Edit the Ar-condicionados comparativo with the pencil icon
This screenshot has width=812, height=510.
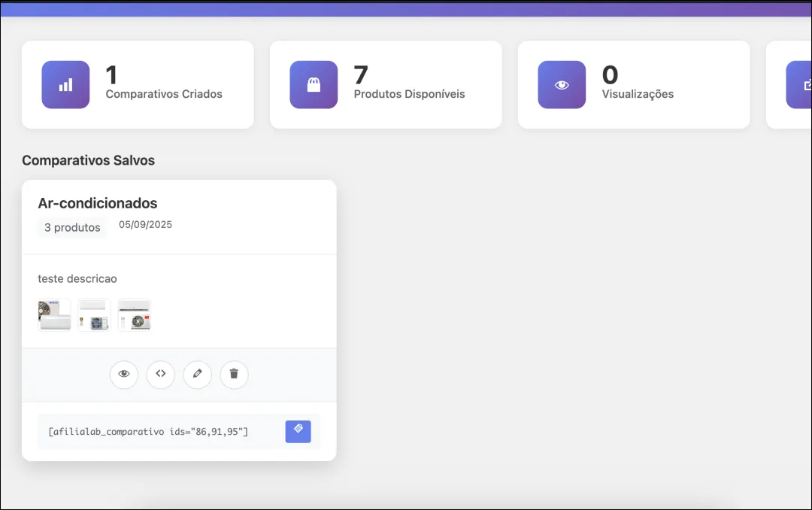pos(198,374)
